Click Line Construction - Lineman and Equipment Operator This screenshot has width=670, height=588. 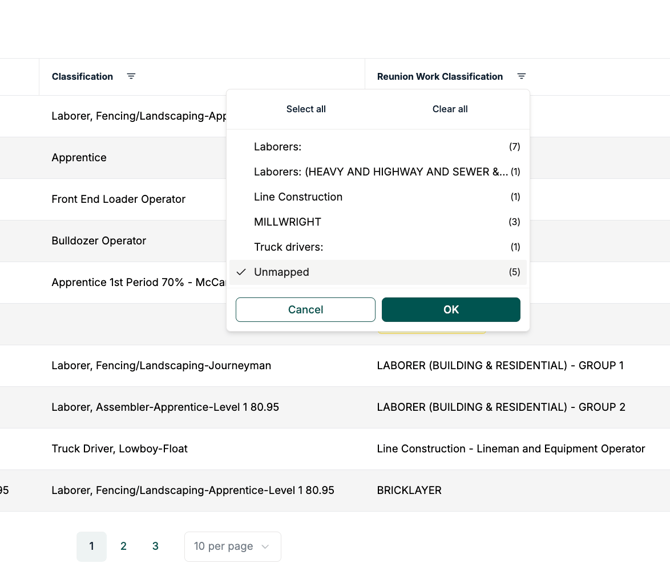(511, 449)
